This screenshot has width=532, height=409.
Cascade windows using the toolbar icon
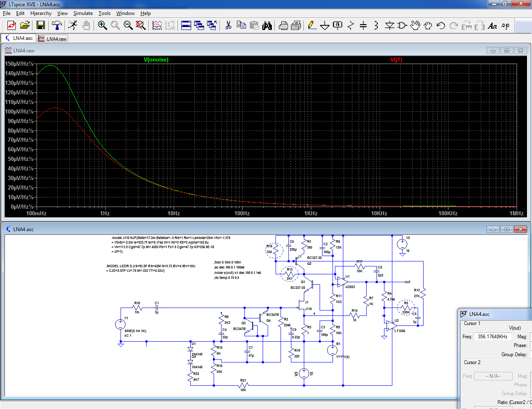199,25
